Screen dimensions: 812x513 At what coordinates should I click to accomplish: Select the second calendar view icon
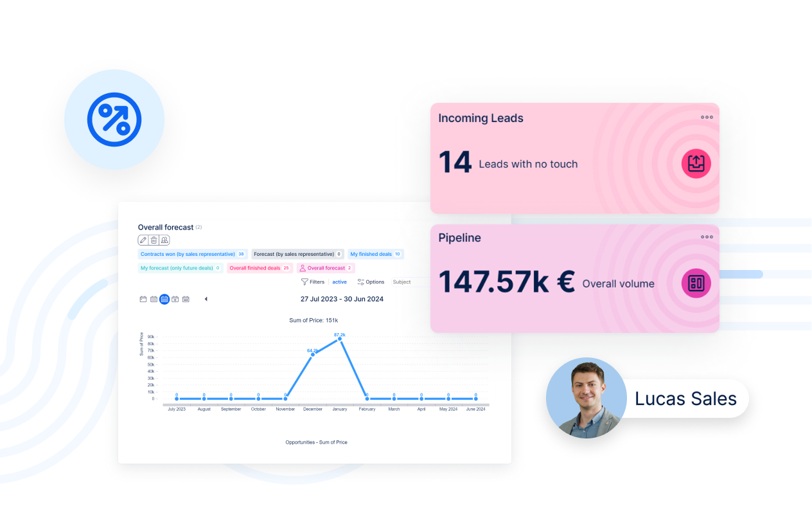[154, 299]
